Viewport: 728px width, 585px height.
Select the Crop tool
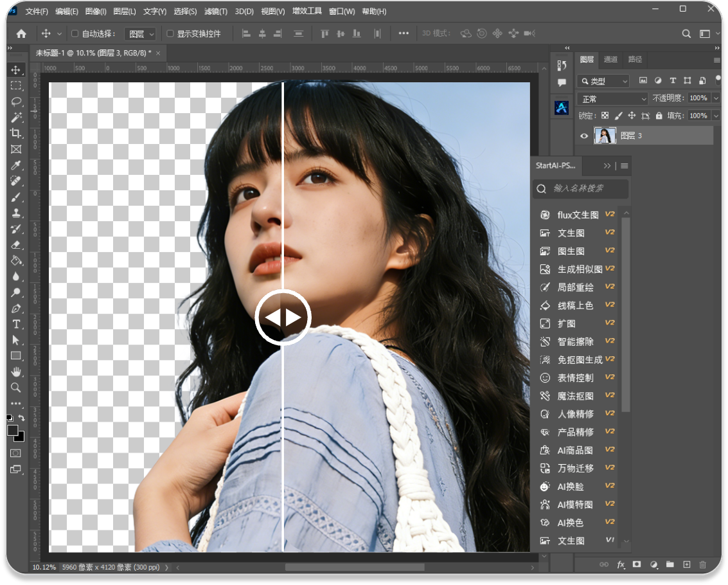(x=16, y=134)
